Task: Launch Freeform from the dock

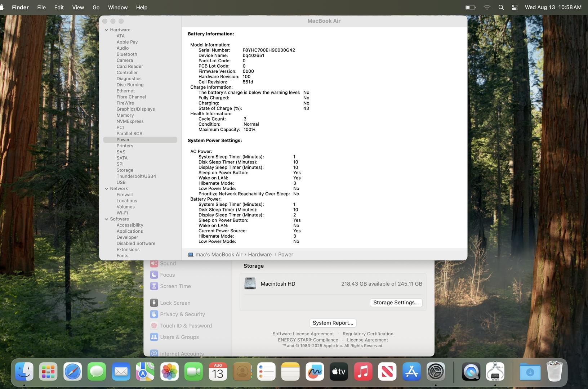Action: [x=315, y=371]
